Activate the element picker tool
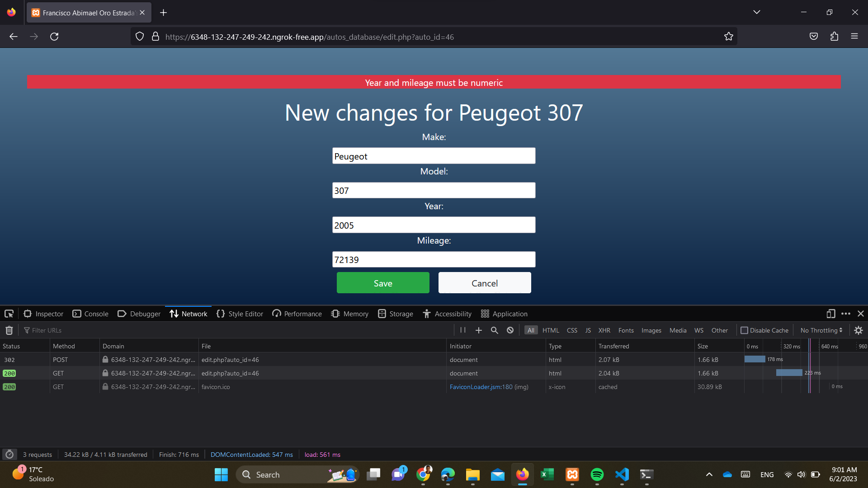 click(x=9, y=314)
